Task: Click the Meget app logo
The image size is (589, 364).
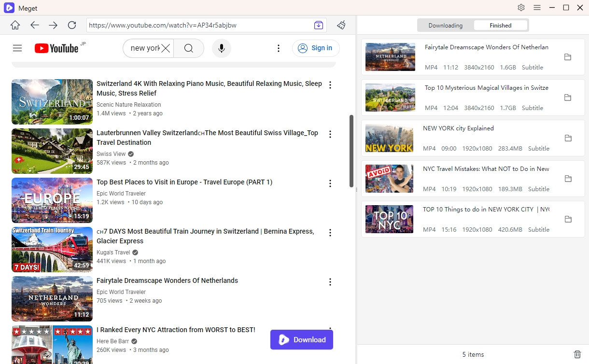Action: point(9,8)
